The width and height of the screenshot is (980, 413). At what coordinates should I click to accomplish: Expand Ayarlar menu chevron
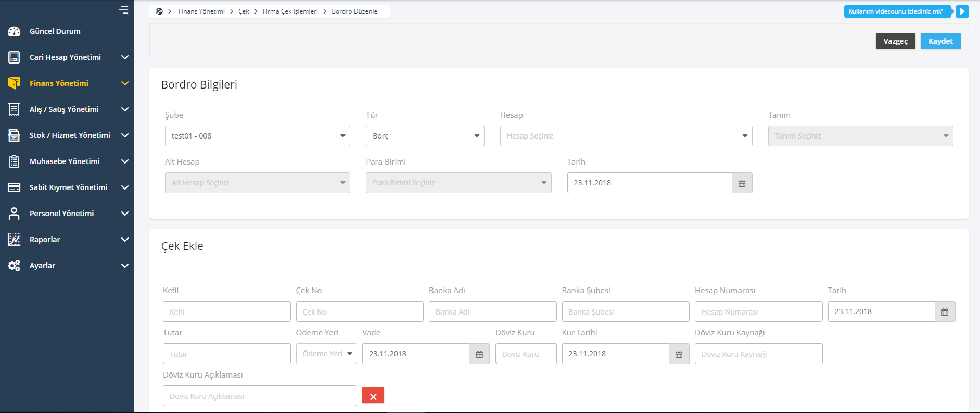tap(125, 266)
